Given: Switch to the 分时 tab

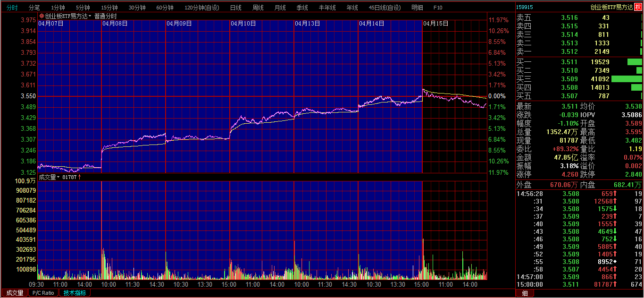Looking at the screenshot, I should (x=12, y=8).
